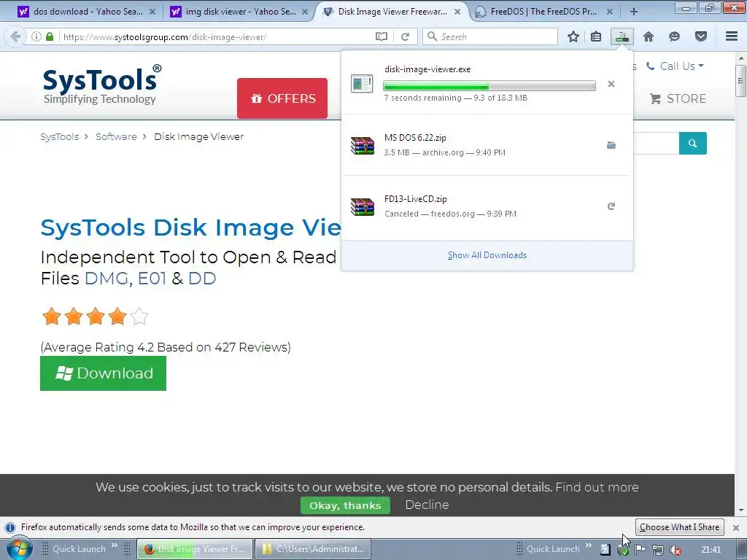Open the Find out more cookie link

(597, 487)
